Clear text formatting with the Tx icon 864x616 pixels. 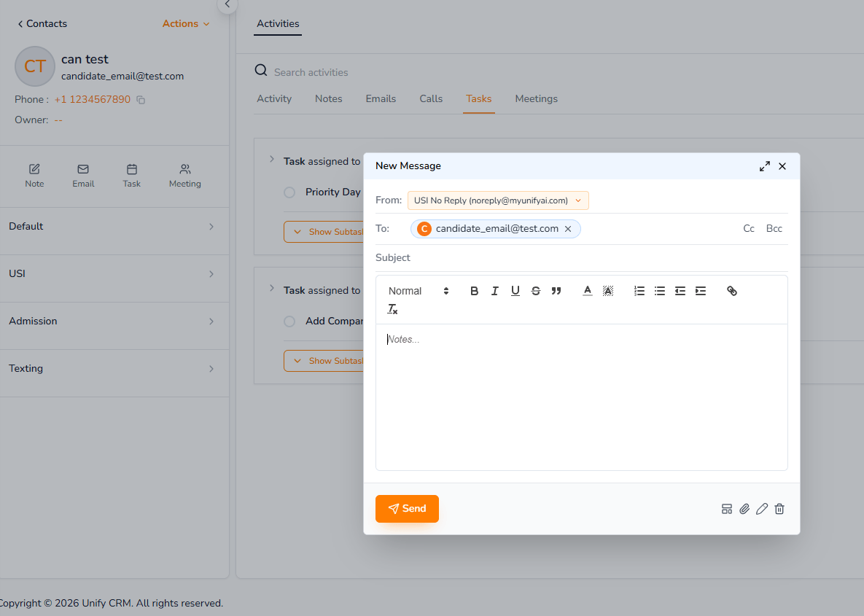pyautogui.click(x=392, y=308)
